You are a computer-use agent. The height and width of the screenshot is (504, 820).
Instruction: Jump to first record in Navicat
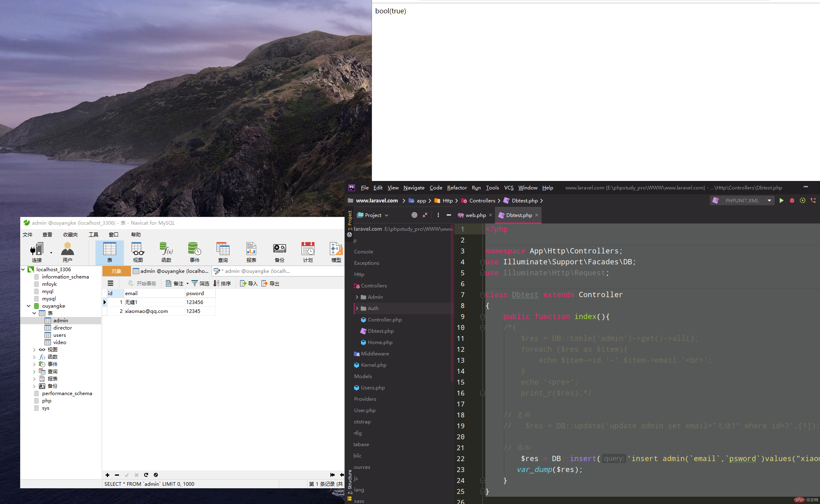tap(332, 475)
